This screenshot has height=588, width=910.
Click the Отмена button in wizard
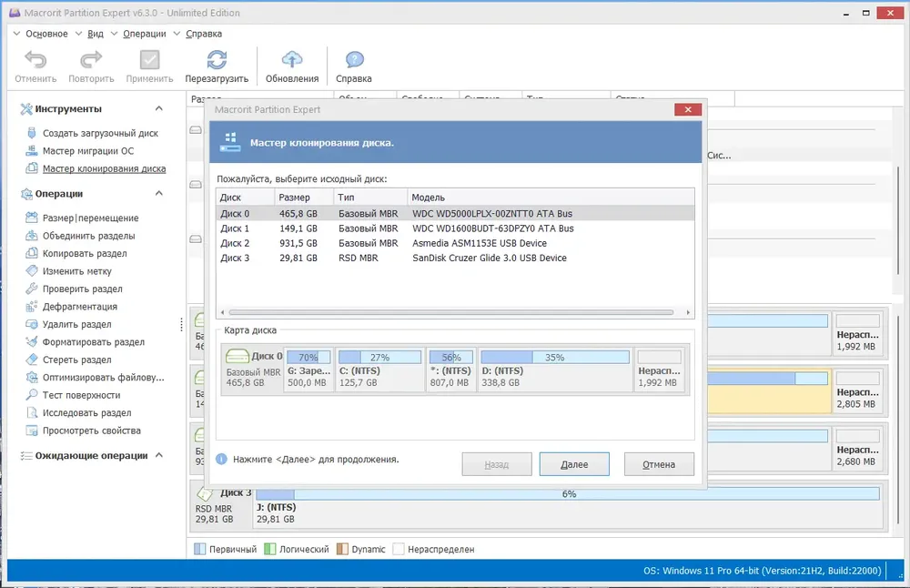[x=659, y=464]
